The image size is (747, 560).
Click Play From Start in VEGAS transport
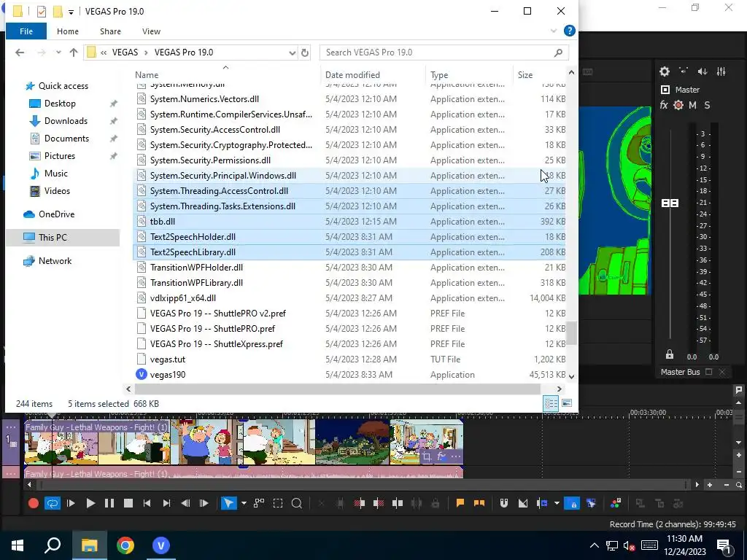click(71, 503)
